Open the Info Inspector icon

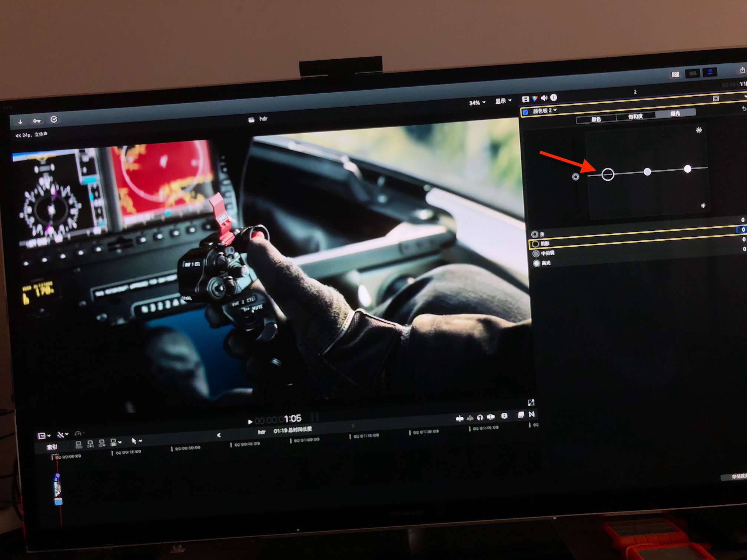tap(553, 97)
